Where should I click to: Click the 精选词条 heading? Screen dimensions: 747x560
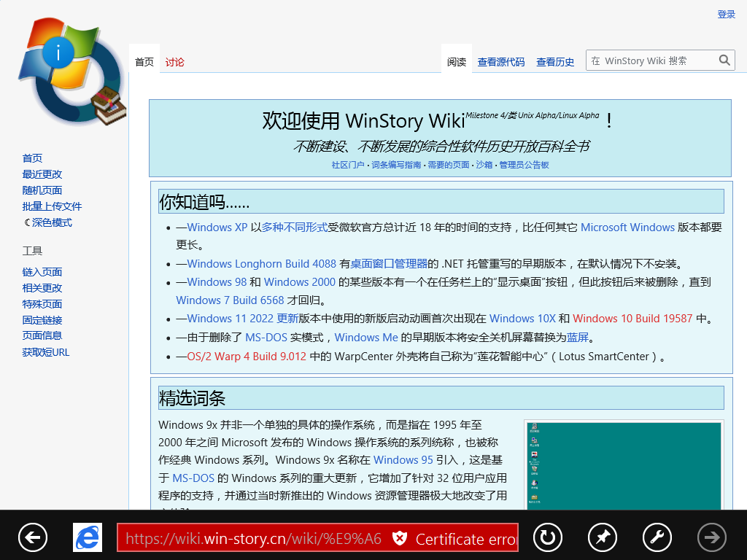[x=192, y=398]
